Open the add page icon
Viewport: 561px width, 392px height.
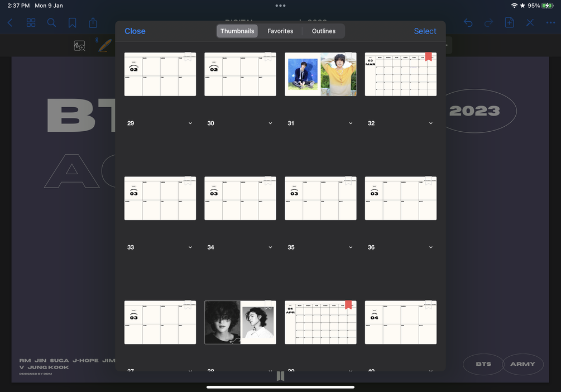click(x=510, y=22)
